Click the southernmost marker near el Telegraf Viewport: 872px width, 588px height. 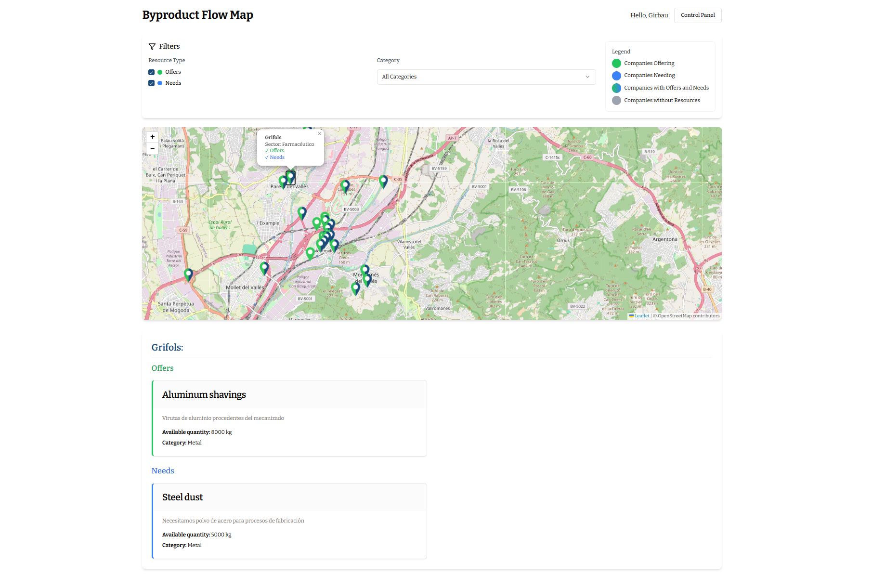[355, 288]
